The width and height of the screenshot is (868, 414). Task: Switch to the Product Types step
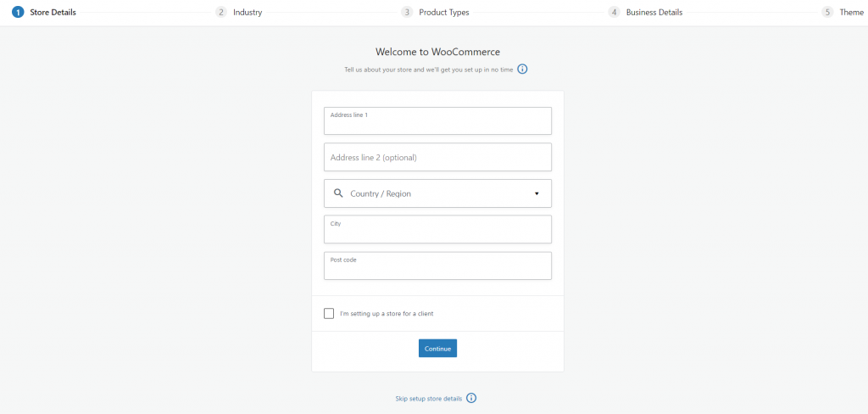click(444, 13)
